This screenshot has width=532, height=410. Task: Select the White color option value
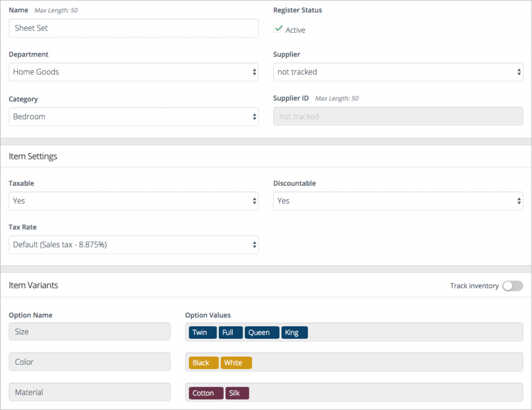[x=236, y=362]
